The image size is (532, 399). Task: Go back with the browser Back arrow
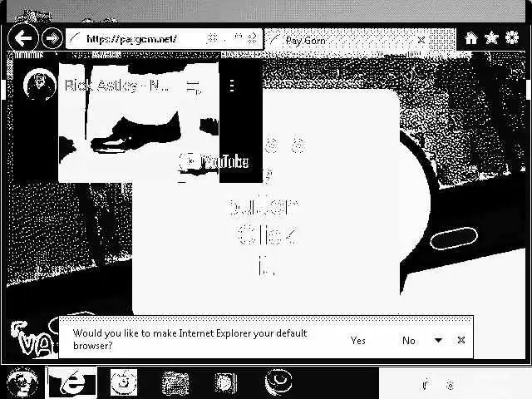[x=23, y=38]
